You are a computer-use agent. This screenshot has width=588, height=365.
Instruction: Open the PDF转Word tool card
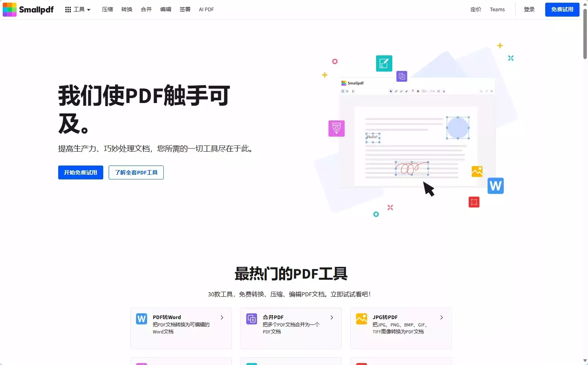coord(181,328)
